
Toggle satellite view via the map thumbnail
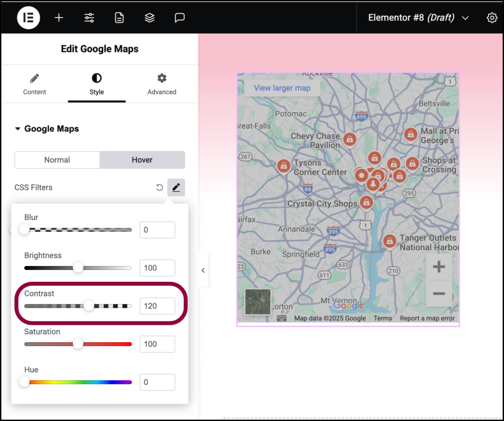click(x=257, y=302)
